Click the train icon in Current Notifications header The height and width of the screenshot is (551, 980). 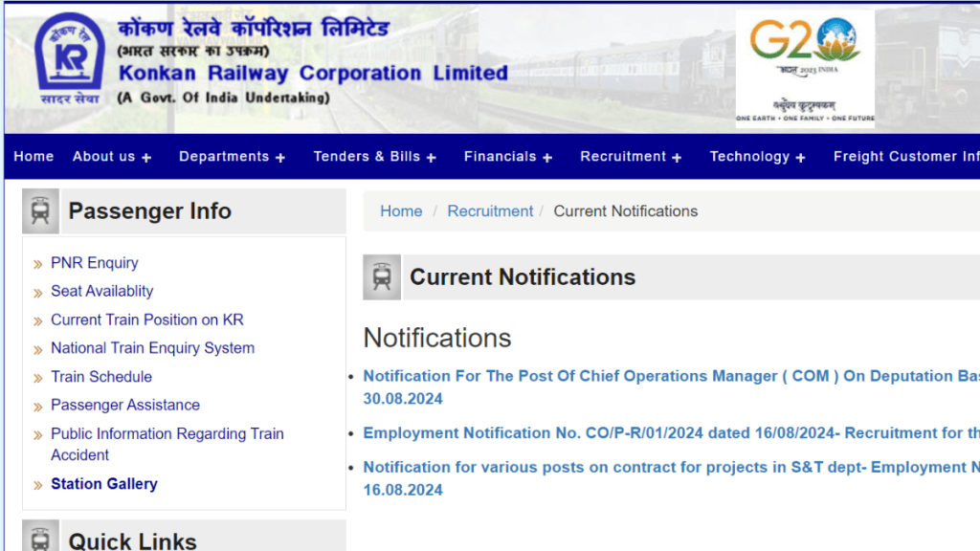click(382, 276)
